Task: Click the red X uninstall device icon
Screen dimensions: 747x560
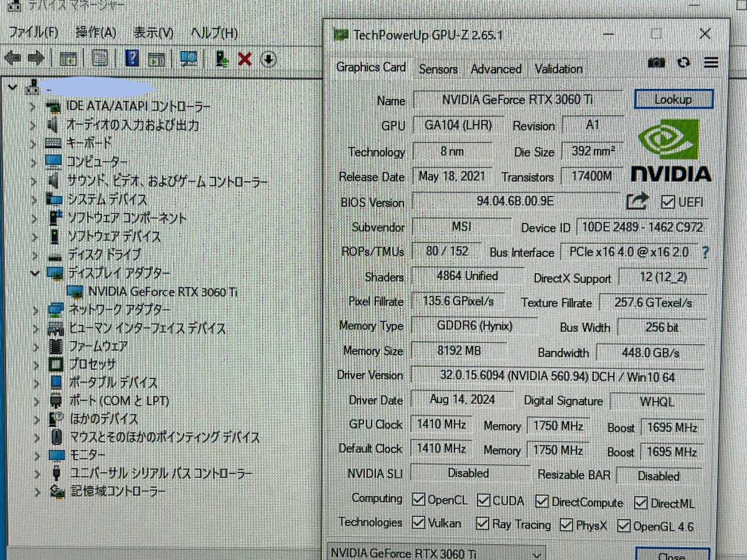Action: (x=245, y=59)
